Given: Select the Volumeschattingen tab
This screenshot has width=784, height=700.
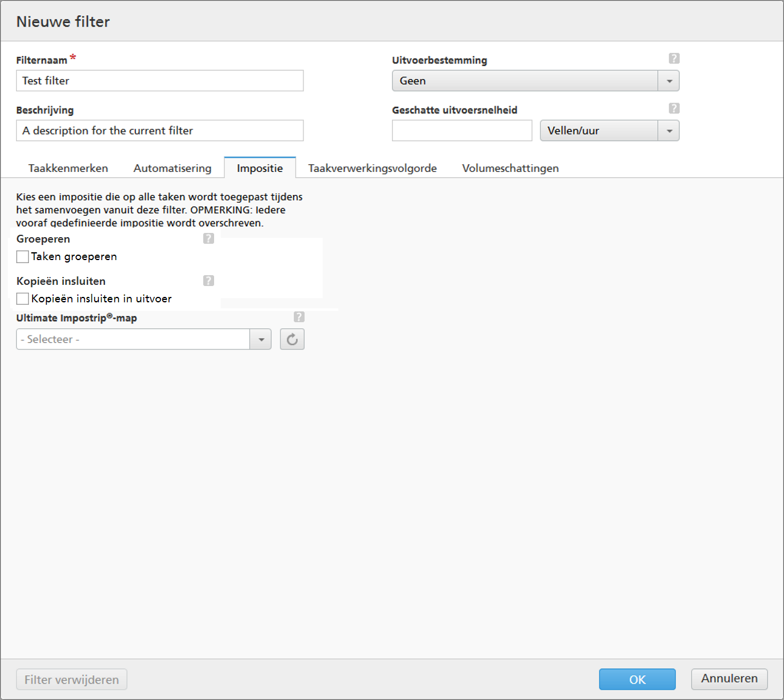Looking at the screenshot, I should pos(510,168).
